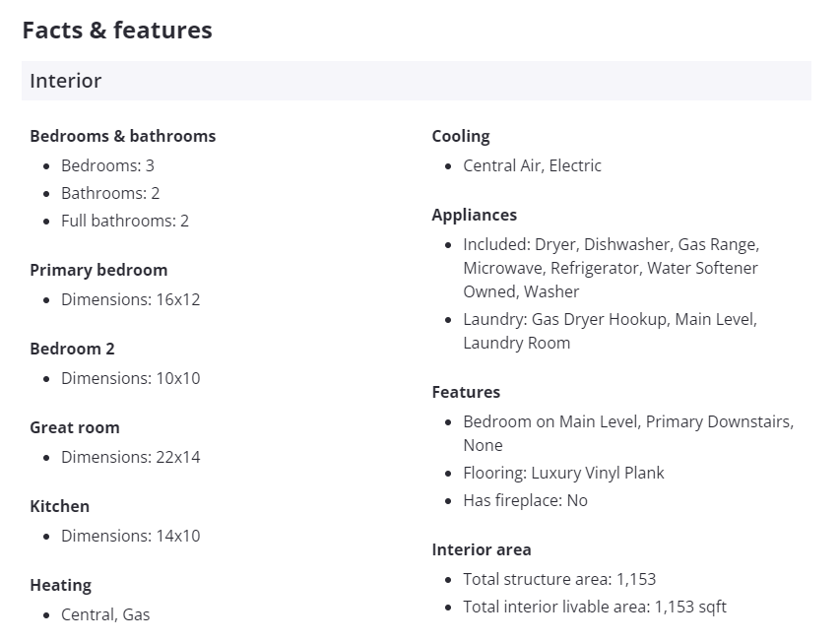This screenshot has width=840, height=641.
Task: Click the Has fireplace: No entry
Action: pos(525,500)
